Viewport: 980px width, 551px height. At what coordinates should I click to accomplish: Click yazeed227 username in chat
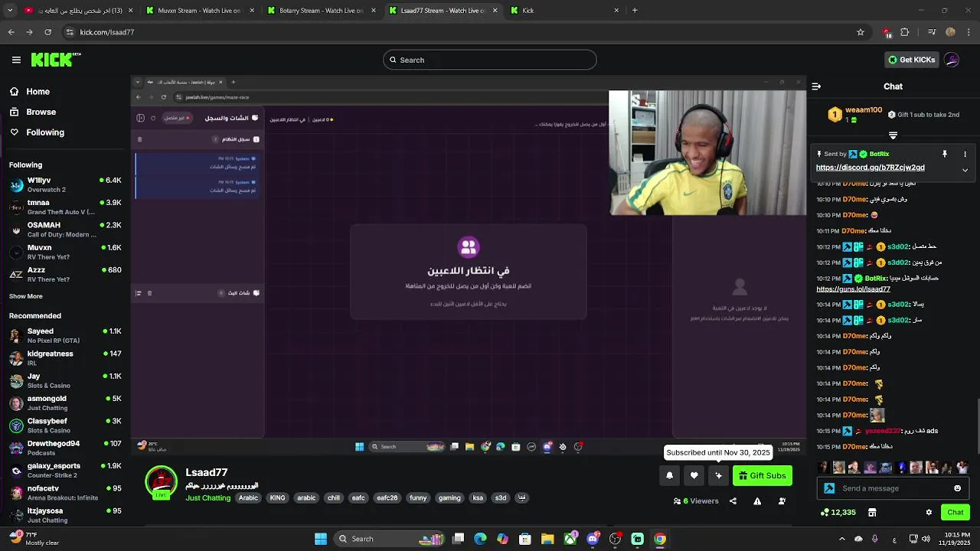click(x=883, y=431)
